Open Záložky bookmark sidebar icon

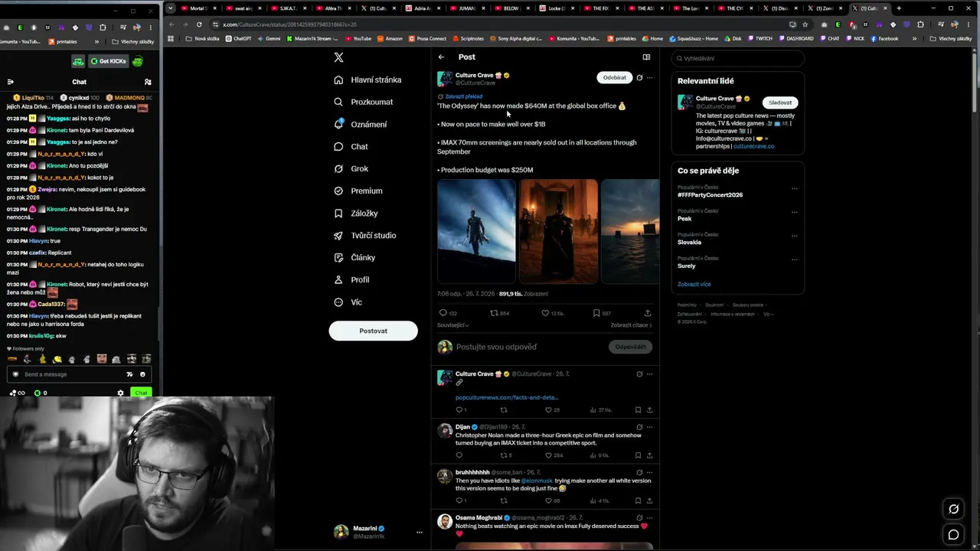(338, 213)
